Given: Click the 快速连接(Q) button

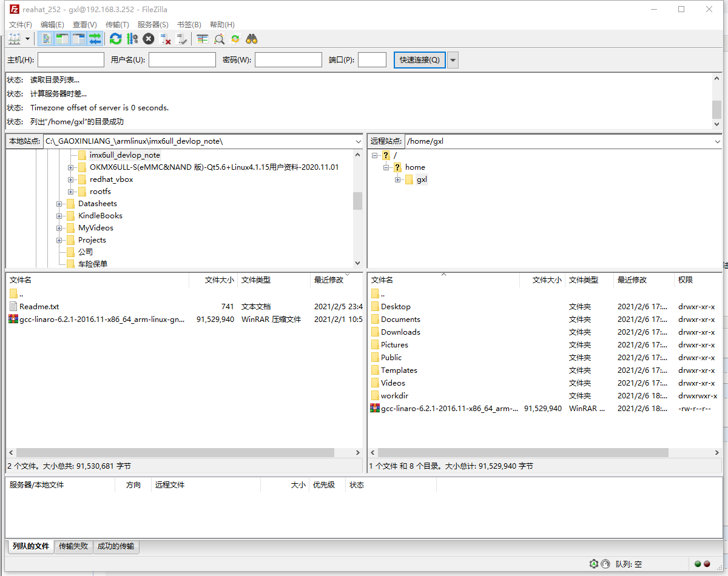Looking at the screenshot, I should (x=420, y=59).
